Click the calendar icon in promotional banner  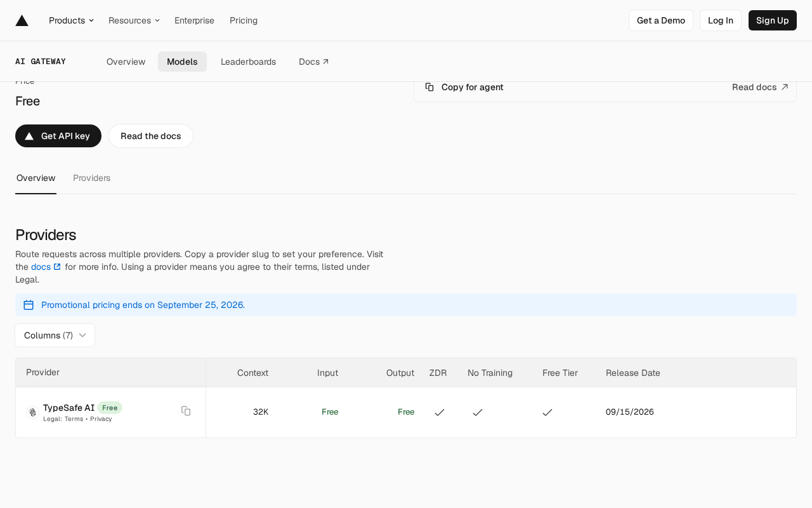click(x=29, y=305)
